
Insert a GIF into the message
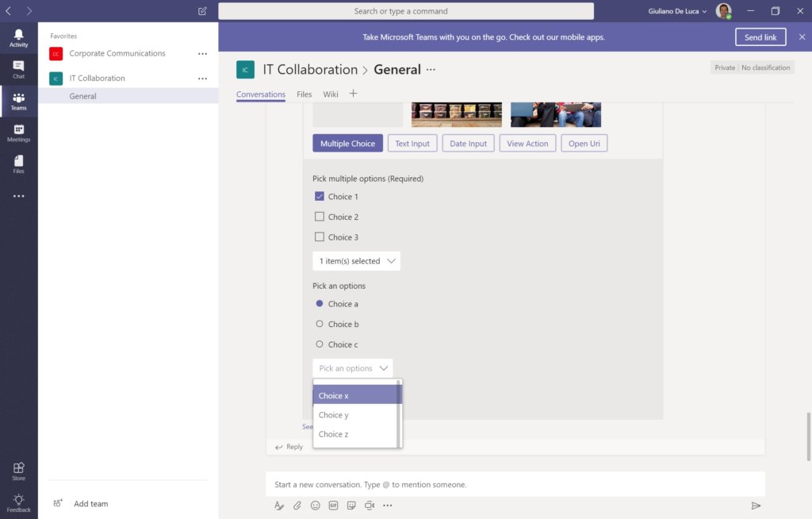(x=333, y=506)
